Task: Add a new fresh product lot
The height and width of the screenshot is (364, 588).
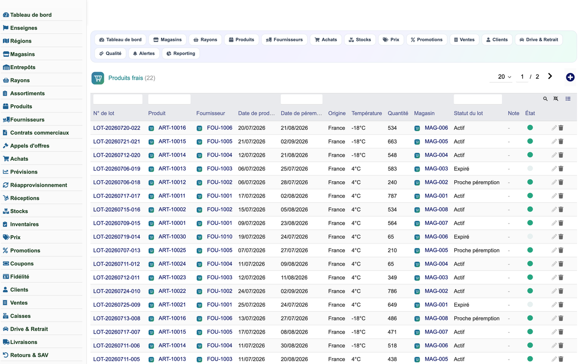Action: click(570, 77)
